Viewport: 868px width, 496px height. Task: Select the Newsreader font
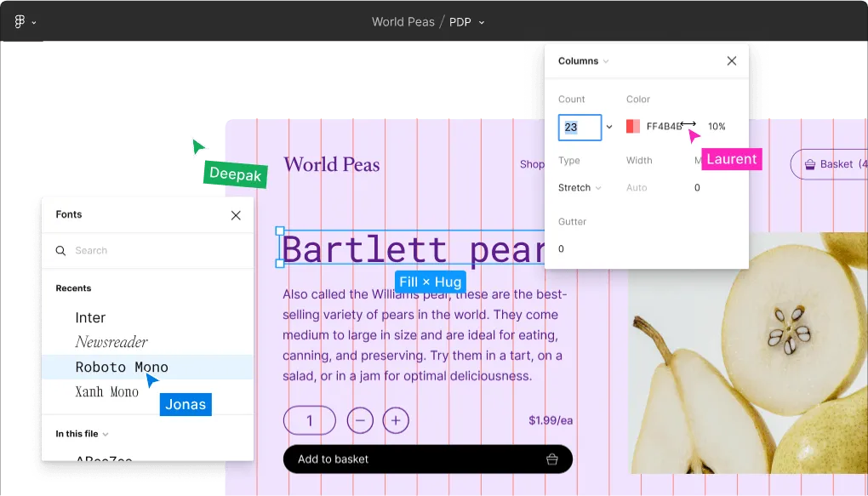111,342
